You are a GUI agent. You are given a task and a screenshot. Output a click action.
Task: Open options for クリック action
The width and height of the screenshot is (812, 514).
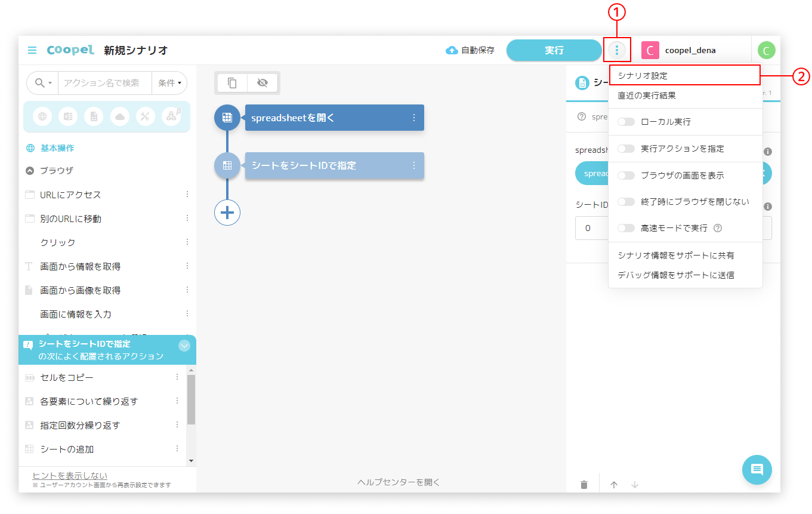pos(187,242)
